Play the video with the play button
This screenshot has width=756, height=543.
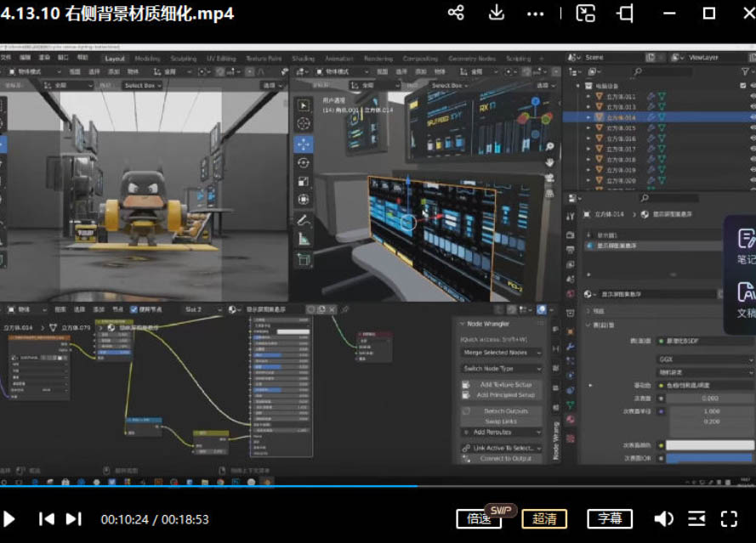pyautogui.click(x=9, y=519)
